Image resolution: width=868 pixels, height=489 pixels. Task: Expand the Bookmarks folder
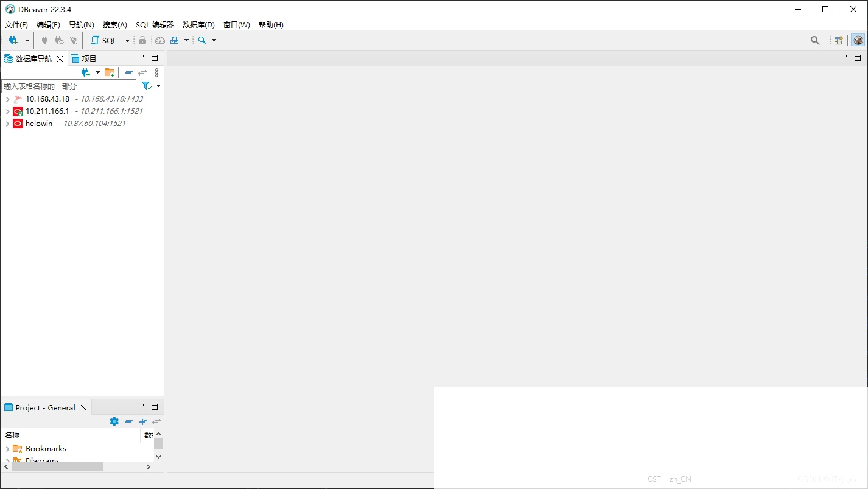tap(7, 449)
